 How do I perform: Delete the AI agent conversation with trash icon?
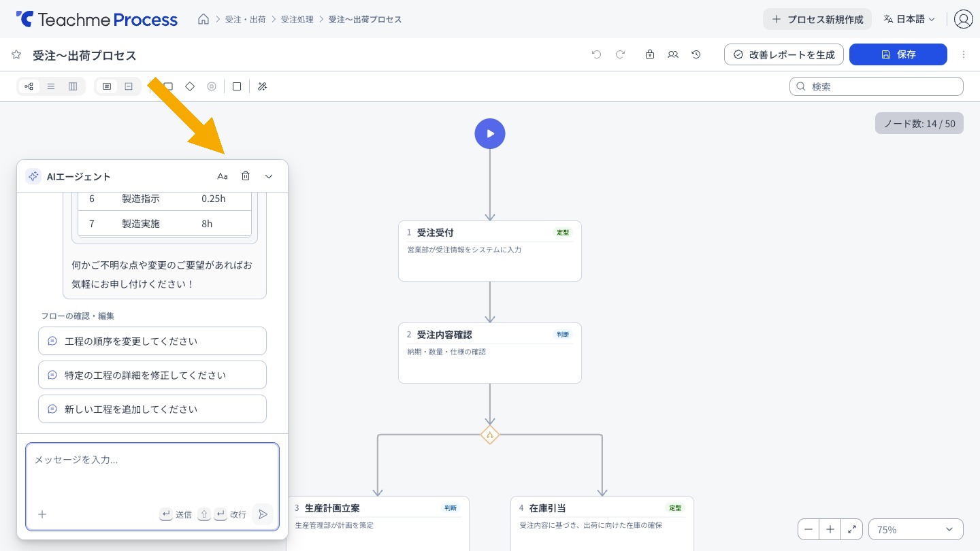click(x=246, y=176)
